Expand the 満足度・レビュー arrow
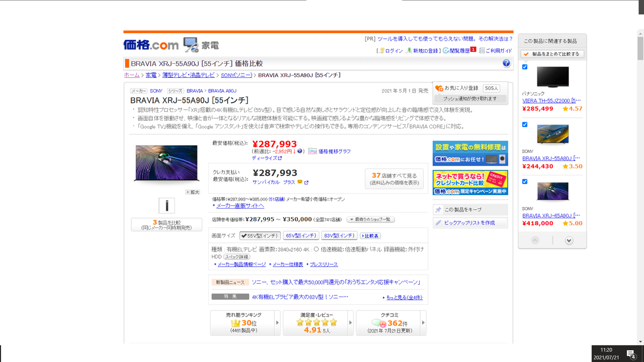This screenshot has width=644, height=362. (350, 323)
